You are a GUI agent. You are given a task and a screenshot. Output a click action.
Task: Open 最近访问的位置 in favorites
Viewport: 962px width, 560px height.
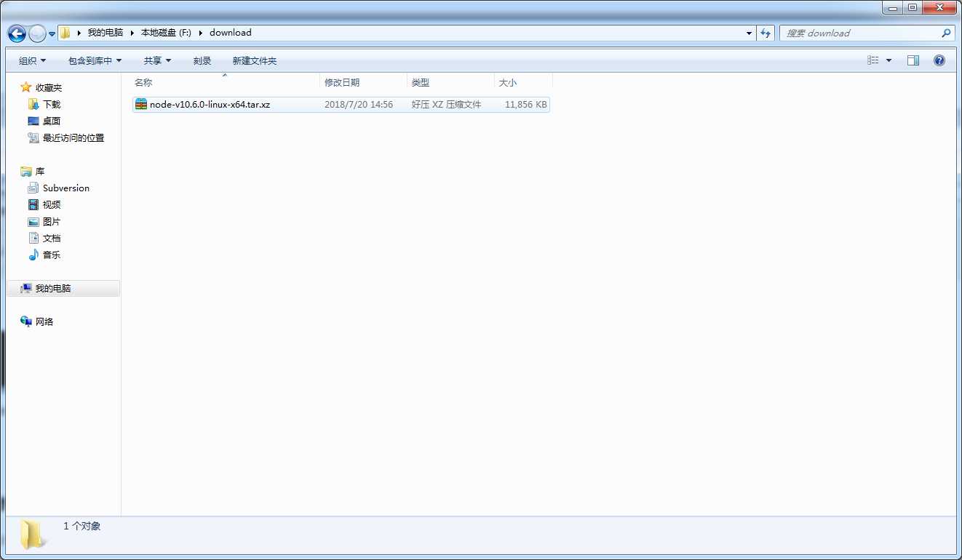point(73,137)
